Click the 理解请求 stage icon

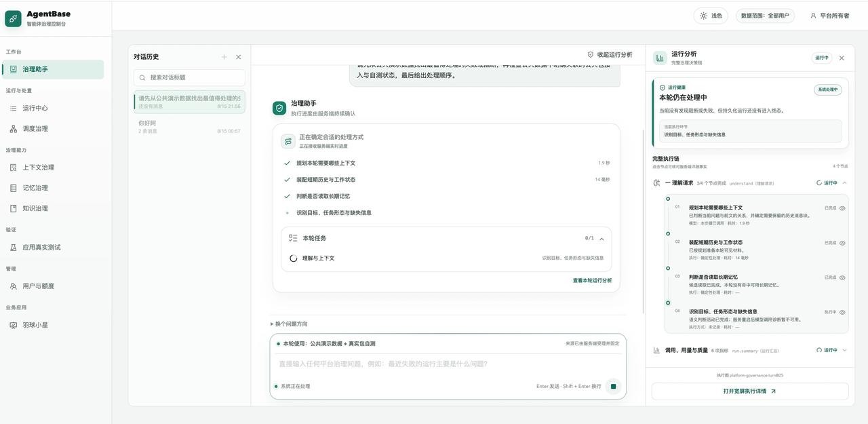pos(657,183)
